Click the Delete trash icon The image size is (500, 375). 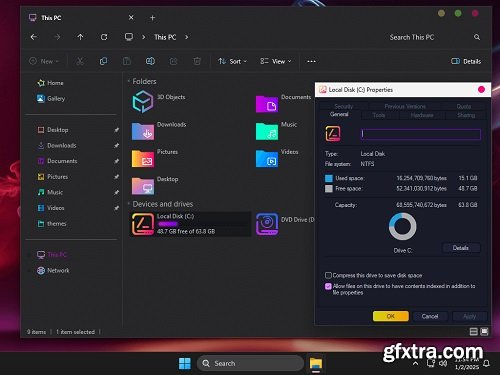(x=197, y=61)
